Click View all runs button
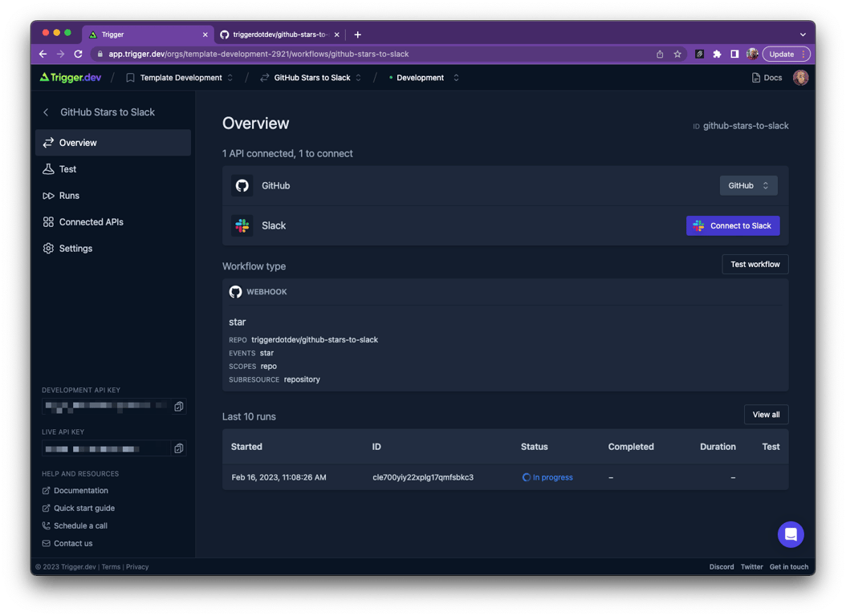 click(x=766, y=415)
